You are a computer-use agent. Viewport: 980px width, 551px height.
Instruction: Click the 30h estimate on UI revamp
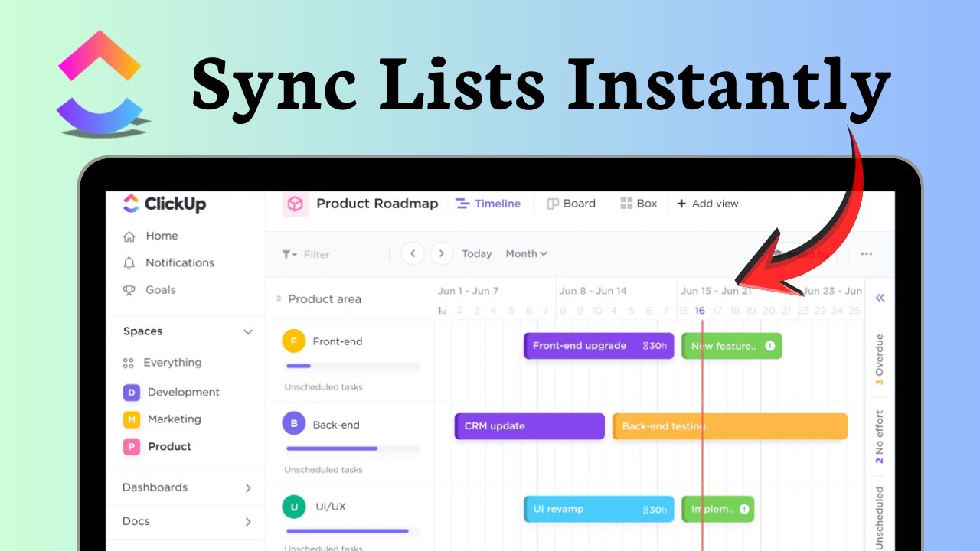coord(655,509)
